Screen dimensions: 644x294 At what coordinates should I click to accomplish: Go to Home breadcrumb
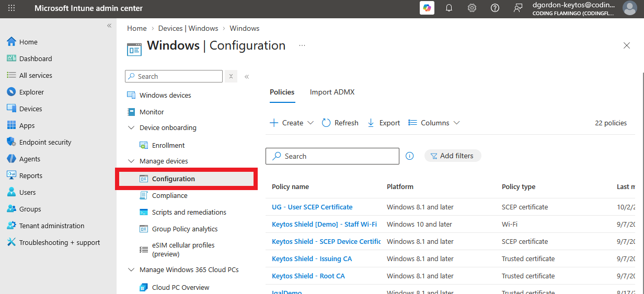click(137, 28)
